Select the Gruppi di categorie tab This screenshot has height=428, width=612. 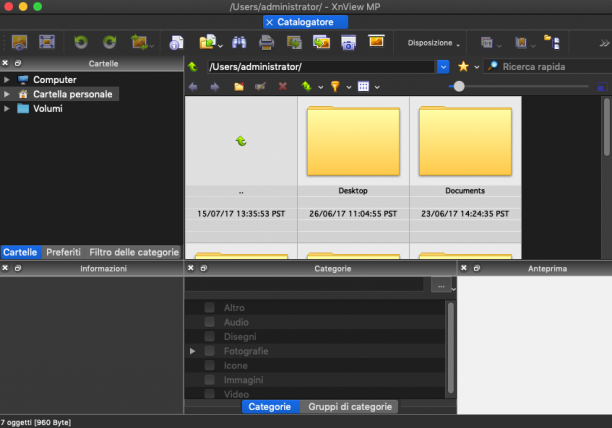pos(350,407)
